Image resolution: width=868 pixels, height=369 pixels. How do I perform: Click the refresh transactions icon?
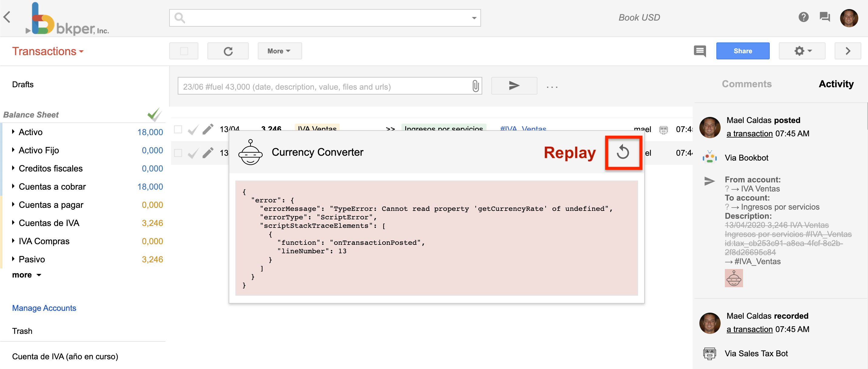click(229, 51)
